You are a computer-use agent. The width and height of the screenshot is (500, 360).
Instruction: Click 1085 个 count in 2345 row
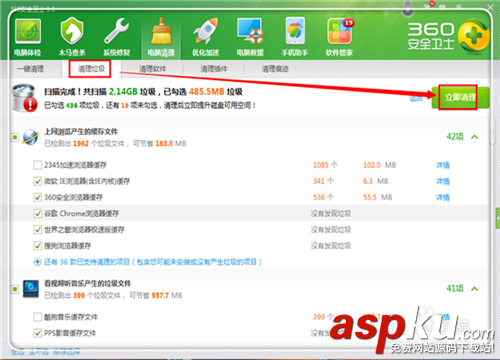[x=325, y=165]
